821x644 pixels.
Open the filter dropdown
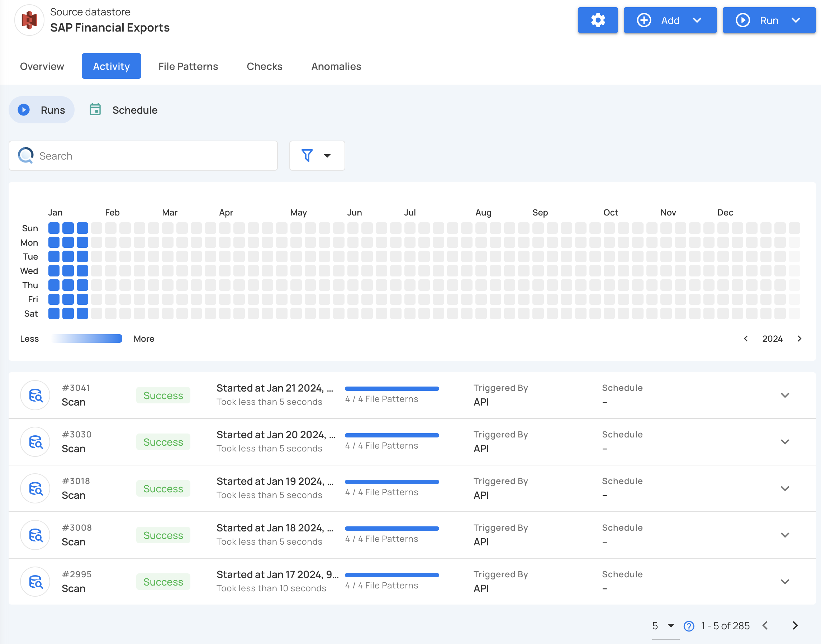click(x=317, y=156)
